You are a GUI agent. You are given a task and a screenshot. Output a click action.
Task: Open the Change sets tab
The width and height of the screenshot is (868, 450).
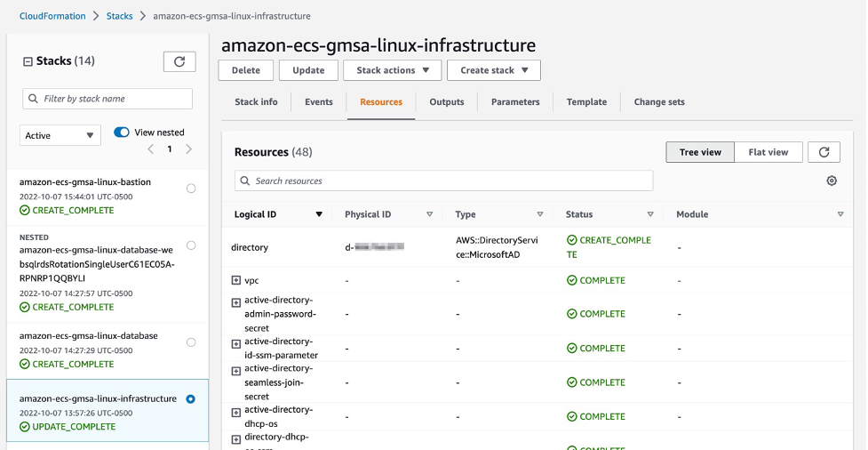pos(659,102)
